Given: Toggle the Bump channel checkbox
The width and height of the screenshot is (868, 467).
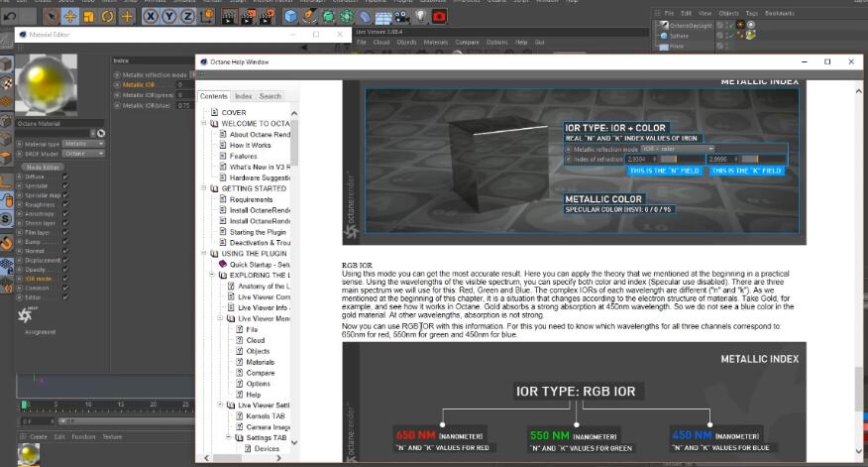Looking at the screenshot, I should click(65, 242).
